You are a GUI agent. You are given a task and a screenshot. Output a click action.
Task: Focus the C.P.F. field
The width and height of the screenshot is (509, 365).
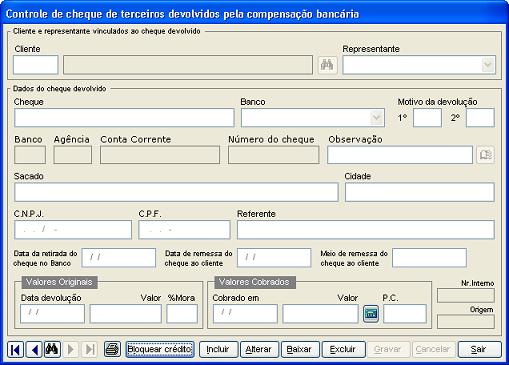click(184, 229)
